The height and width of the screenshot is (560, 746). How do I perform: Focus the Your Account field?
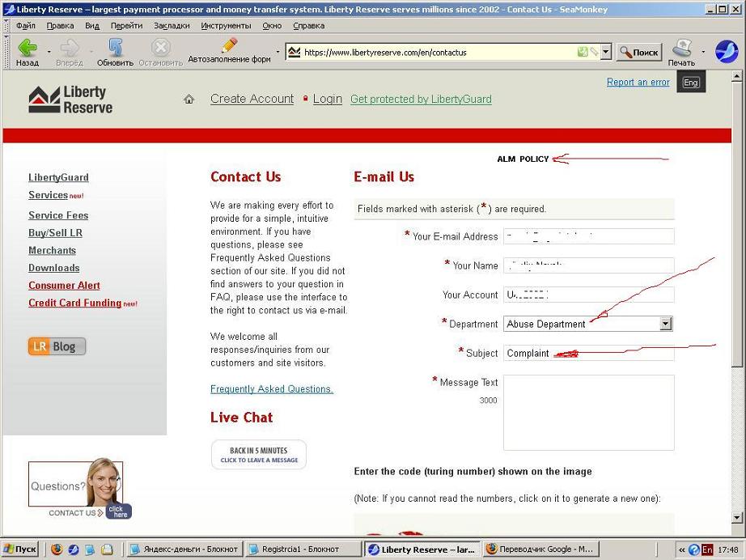click(x=588, y=295)
